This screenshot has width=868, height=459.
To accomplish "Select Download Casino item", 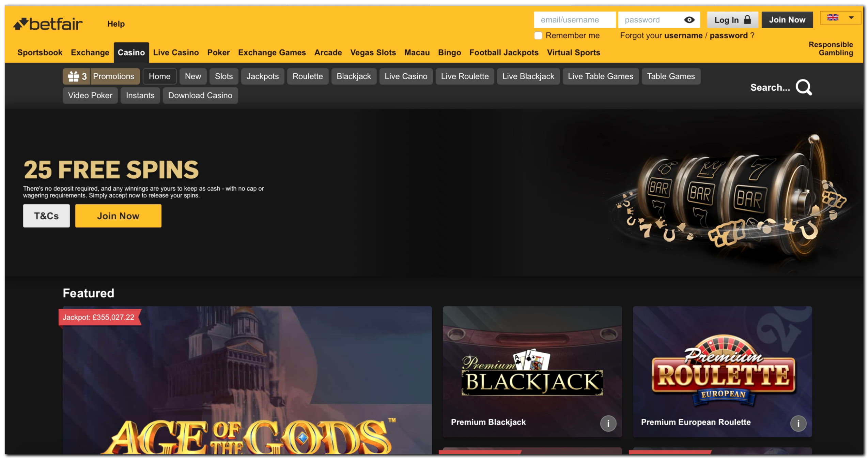I will pos(200,95).
